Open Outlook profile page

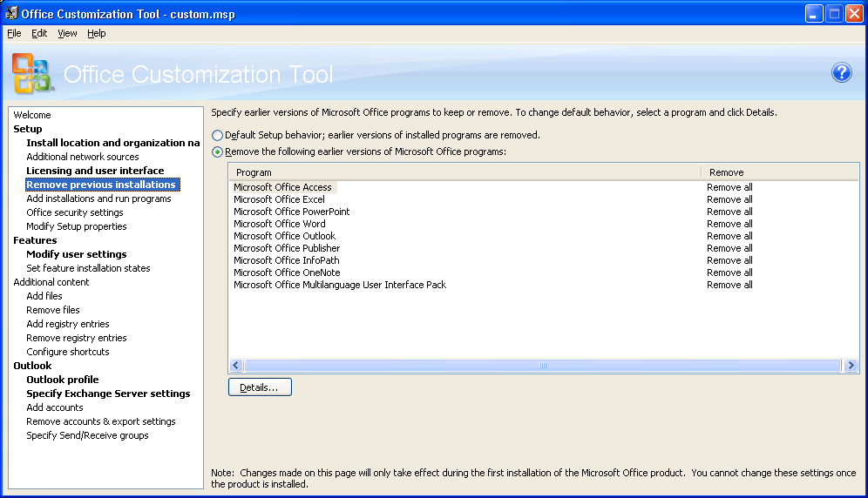click(x=63, y=380)
